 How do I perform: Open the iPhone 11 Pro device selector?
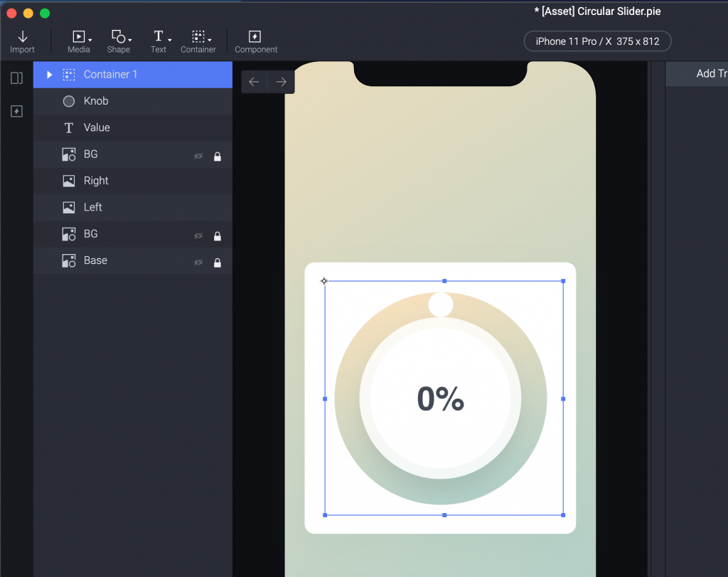click(x=597, y=41)
